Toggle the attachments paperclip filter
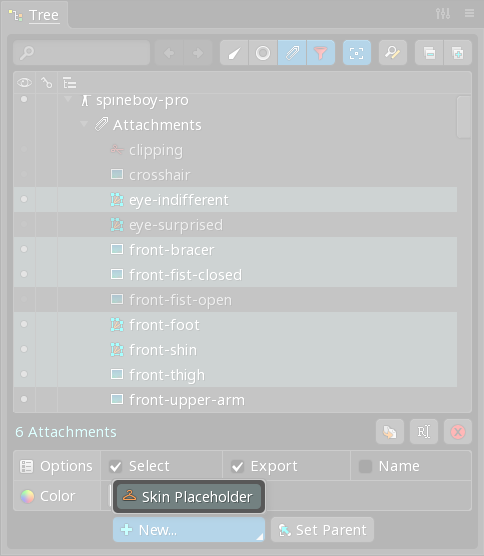484x556 pixels. click(x=292, y=53)
